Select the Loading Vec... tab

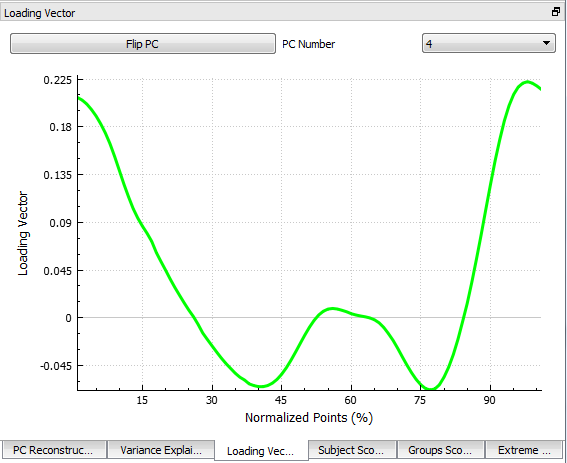(x=261, y=451)
